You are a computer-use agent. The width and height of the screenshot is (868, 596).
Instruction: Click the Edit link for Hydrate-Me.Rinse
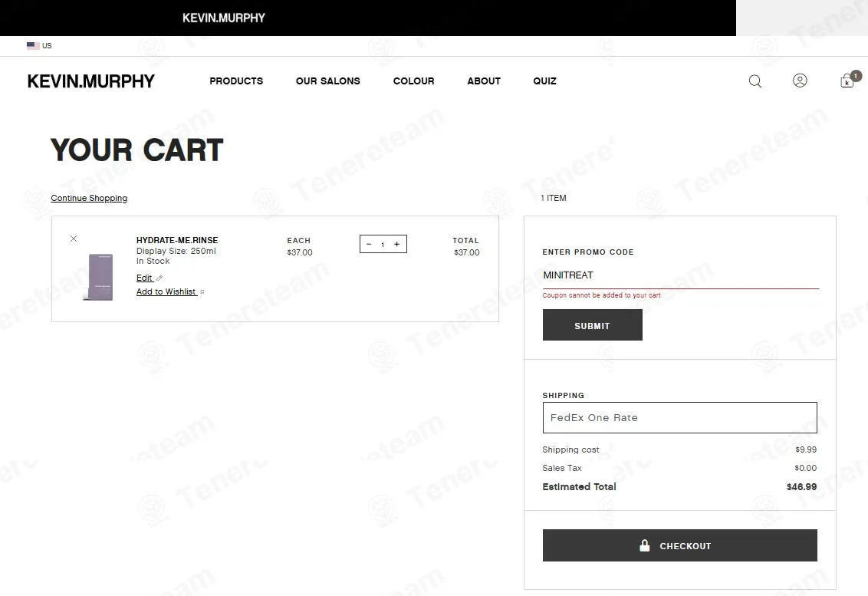144,278
